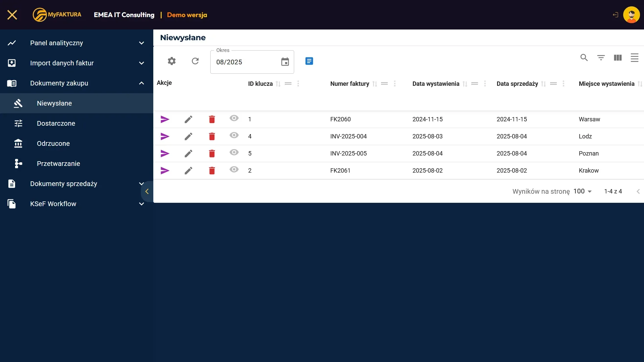
Task: Toggle the eye icon for invoice INV-2025-004
Action: [x=234, y=135]
